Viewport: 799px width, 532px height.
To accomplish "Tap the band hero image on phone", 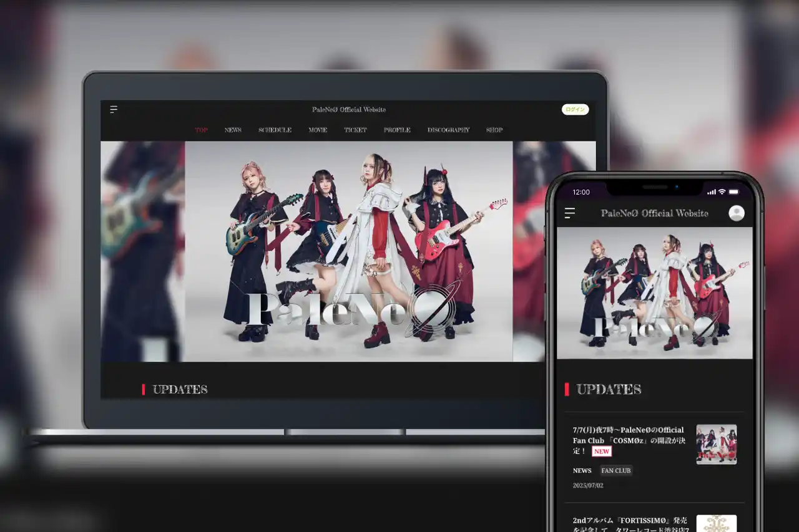I will [x=655, y=293].
